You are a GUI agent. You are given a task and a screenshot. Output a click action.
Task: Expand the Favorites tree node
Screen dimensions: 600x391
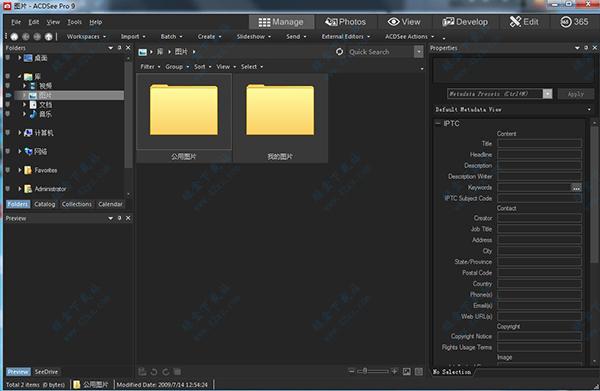click(20, 170)
